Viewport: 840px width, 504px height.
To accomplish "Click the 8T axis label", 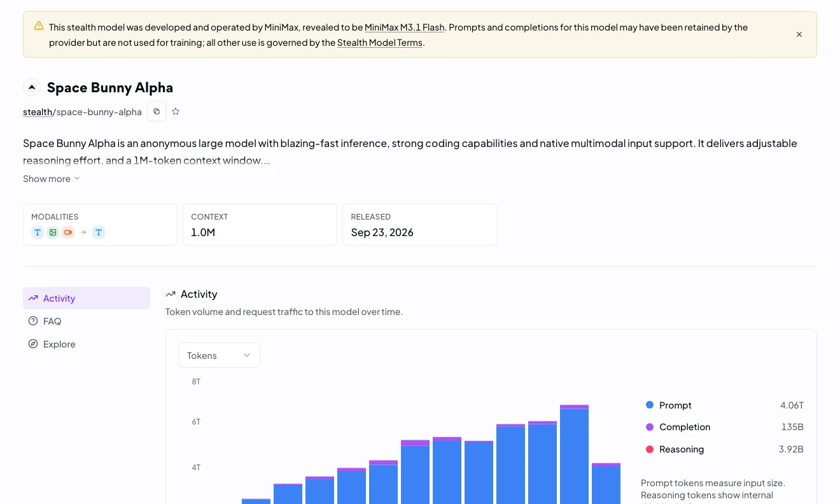I will pyautogui.click(x=196, y=381).
